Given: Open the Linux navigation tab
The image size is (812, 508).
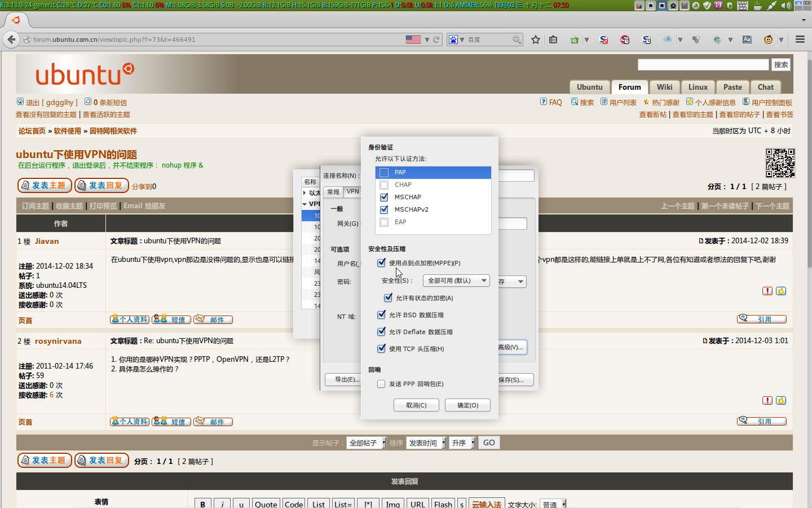Looking at the screenshot, I should (698, 87).
